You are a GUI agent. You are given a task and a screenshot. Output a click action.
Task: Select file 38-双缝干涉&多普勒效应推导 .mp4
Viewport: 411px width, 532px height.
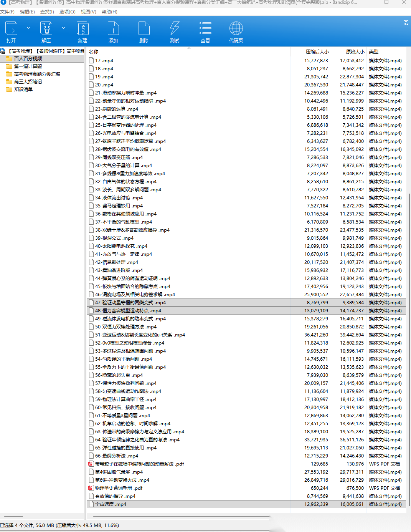click(x=132, y=230)
